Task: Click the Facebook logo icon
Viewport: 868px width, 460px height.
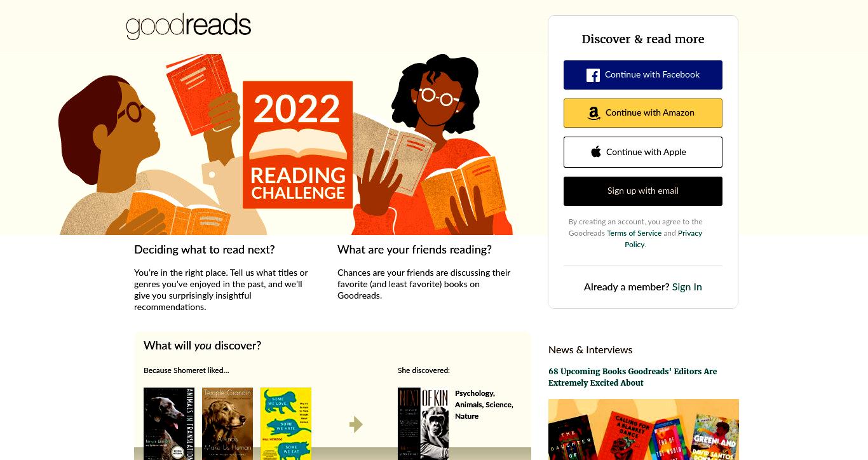Action: [593, 75]
